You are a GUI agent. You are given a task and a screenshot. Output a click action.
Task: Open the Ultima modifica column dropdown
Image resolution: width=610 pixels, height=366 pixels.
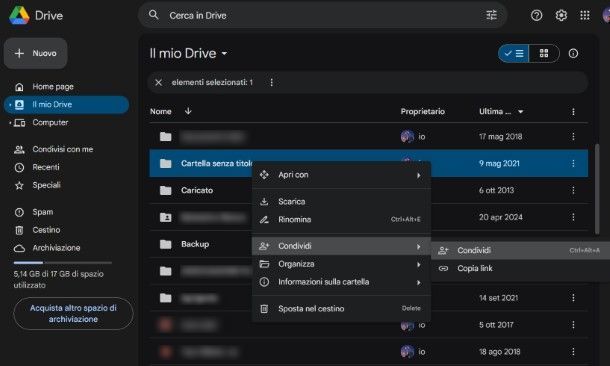(521, 112)
